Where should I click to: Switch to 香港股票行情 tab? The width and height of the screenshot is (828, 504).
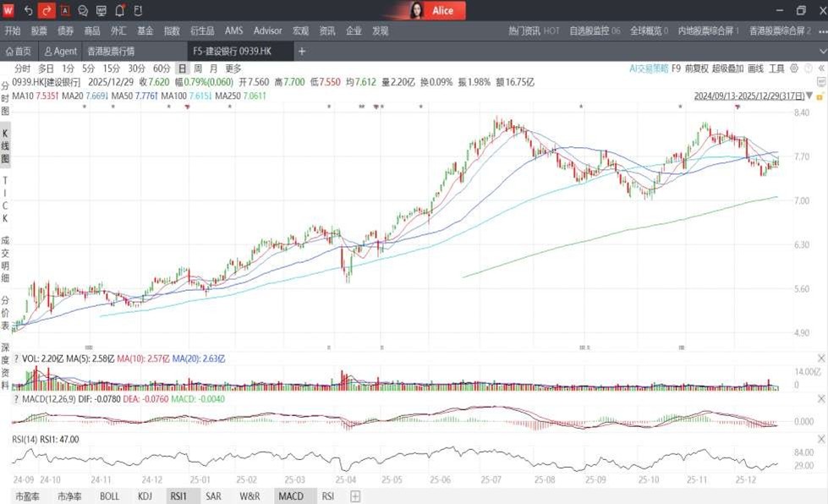coord(111,52)
